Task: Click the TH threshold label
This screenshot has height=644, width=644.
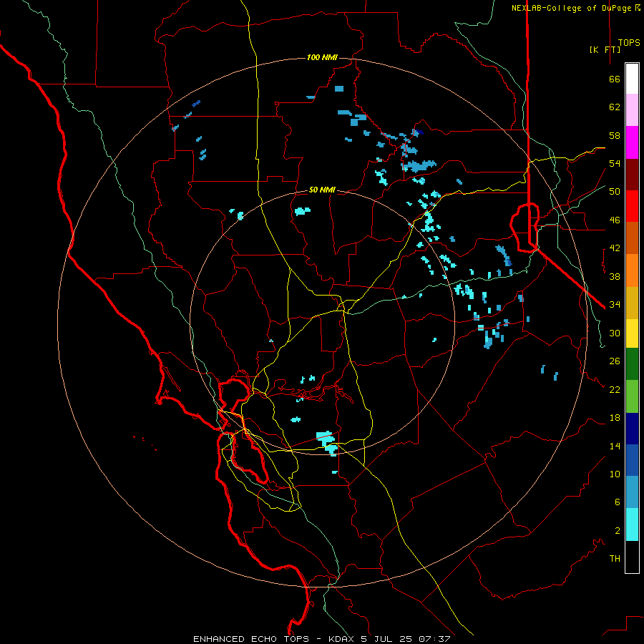Action: click(x=615, y=559)
